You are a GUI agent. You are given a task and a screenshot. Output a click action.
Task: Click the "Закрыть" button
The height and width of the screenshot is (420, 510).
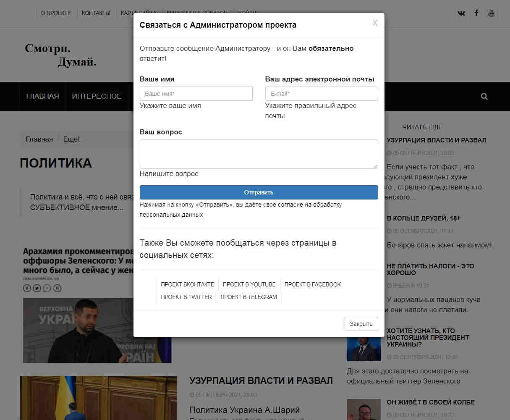pos(361,324)
